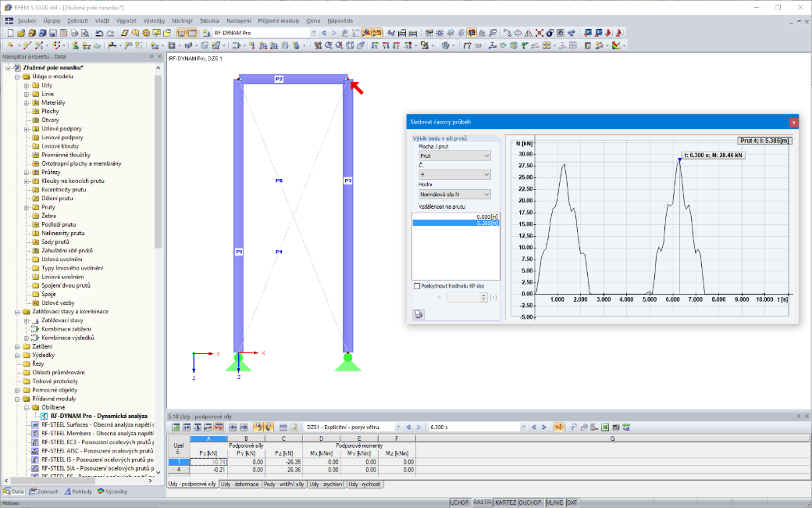Open the 'Normálová síla N' value dropdown
Viewport: 812px width, 508px height.
coord(454,195)
